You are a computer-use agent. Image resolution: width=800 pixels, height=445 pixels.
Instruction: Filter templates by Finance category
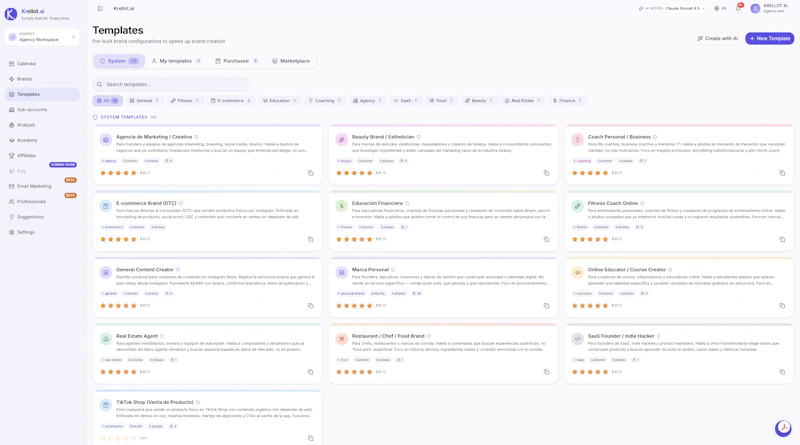pyautogui.click(x=567, y=101)
